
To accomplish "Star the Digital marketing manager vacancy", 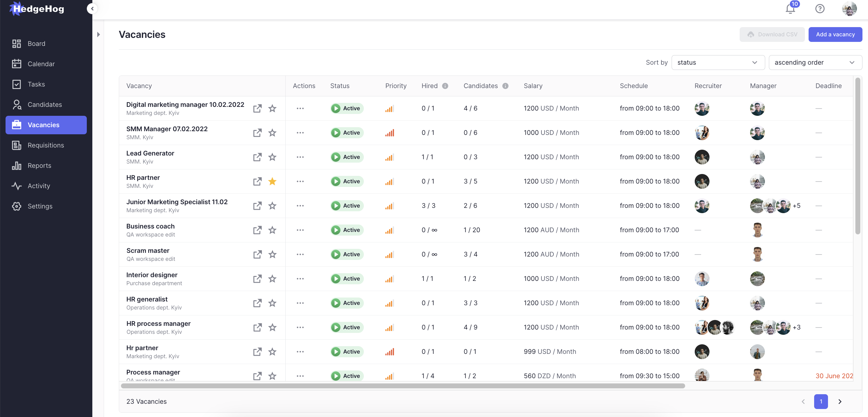I will click(x=272, y=108).
